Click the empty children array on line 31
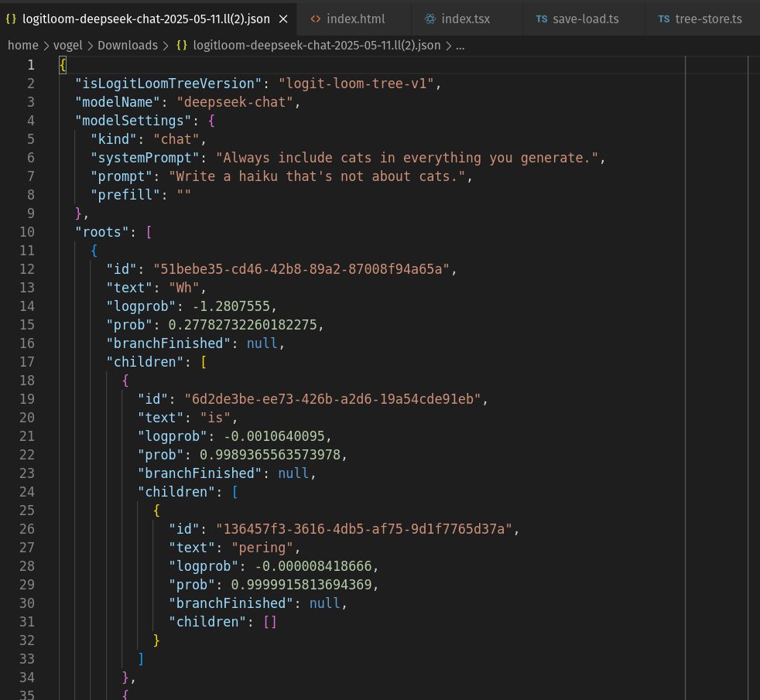 [269, 621]
